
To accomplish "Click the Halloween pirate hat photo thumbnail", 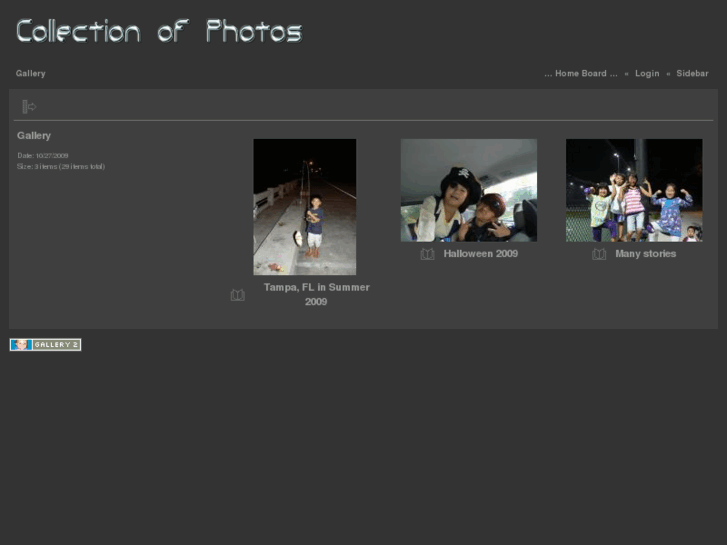I will (469, 190).
